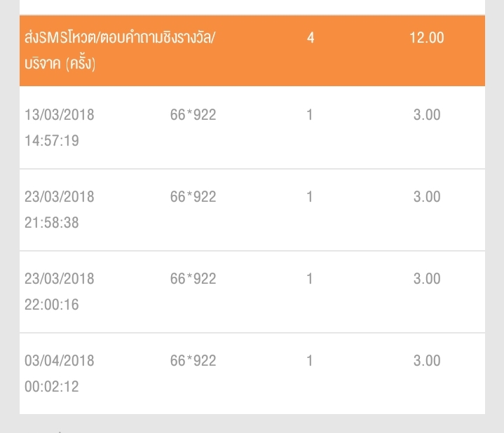Click the 21:58:38 timestamp

click(x=52, y=223)
